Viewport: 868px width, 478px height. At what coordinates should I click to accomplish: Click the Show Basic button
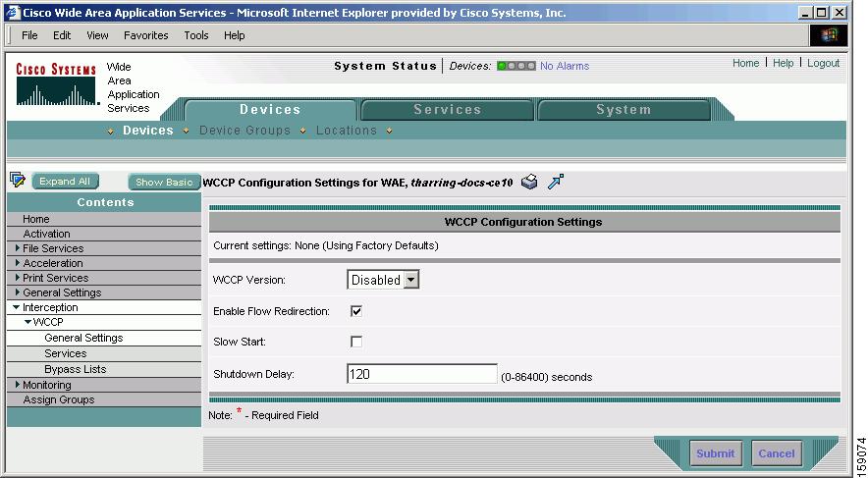click(x=164, y=182)
